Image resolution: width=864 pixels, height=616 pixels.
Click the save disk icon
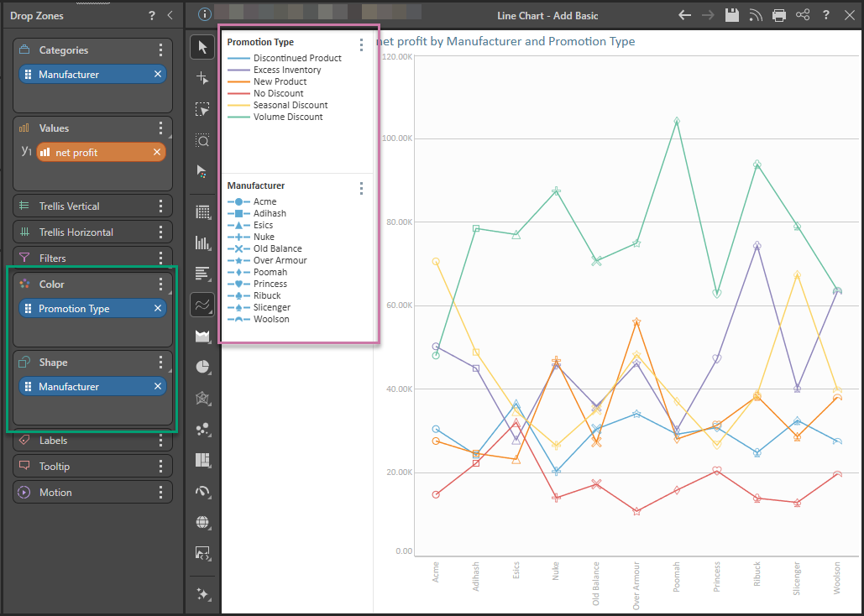tap(732, 15)
